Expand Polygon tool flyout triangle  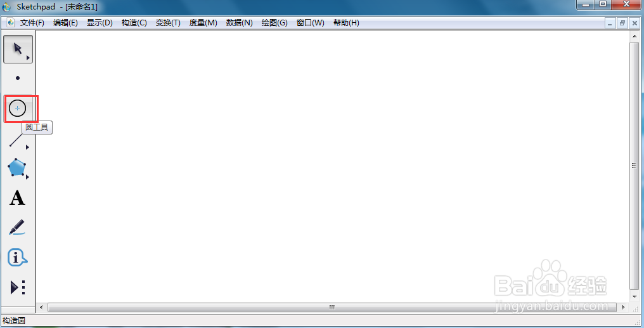coord(27,177)
